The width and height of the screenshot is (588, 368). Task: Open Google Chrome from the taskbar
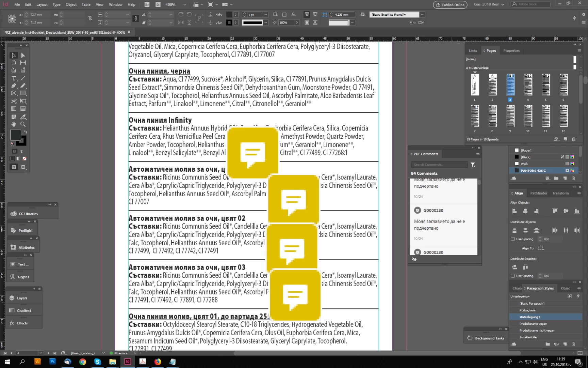tap(83, 362)
